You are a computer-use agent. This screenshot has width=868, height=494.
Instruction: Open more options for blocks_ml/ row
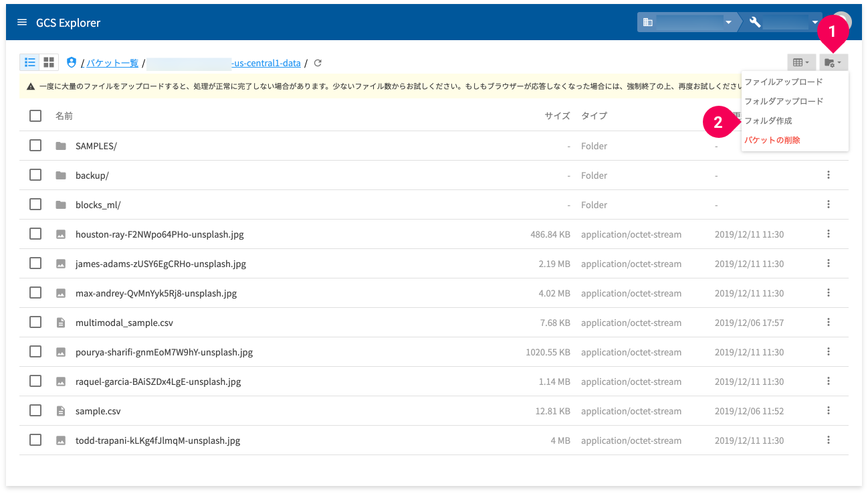pos(829,204)
